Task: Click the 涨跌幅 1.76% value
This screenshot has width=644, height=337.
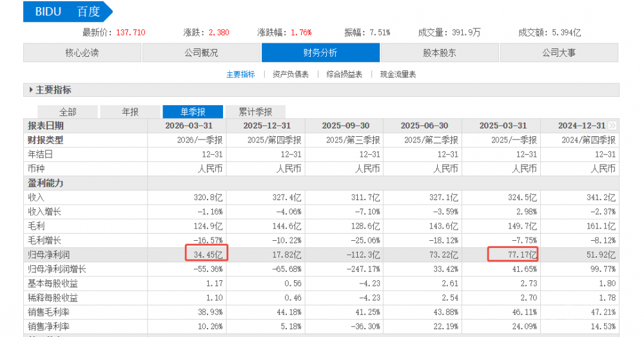Action: pos(301,32)
